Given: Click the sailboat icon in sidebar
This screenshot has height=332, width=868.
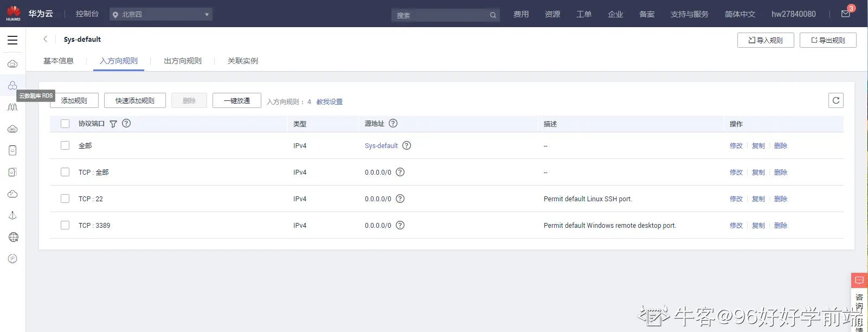Looking at the screenshot, I should [x=12, y=215].
